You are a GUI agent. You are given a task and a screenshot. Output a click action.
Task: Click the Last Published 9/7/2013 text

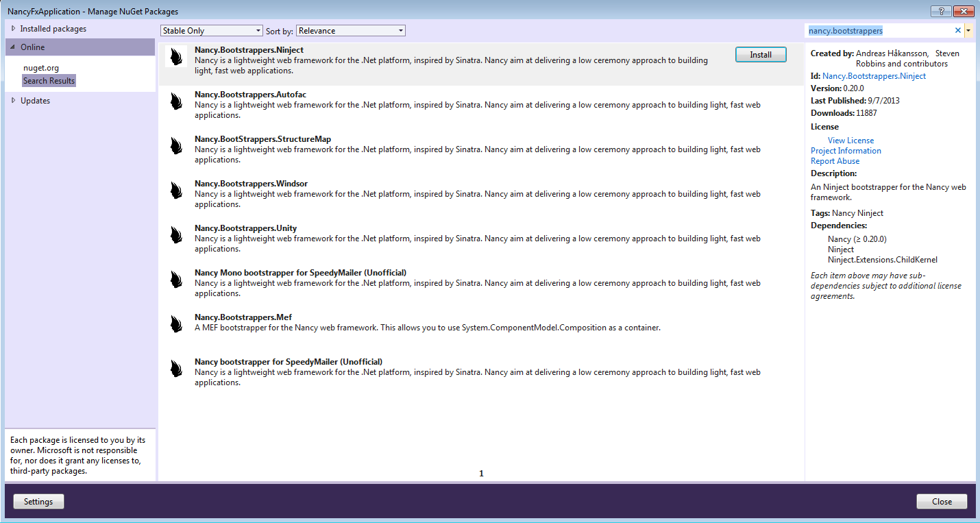855,101
